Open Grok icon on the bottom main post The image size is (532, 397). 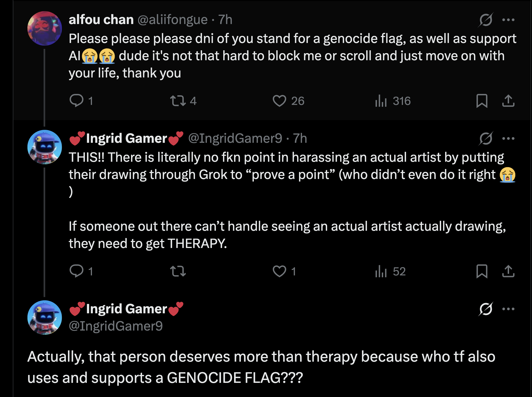click(486, 309)
